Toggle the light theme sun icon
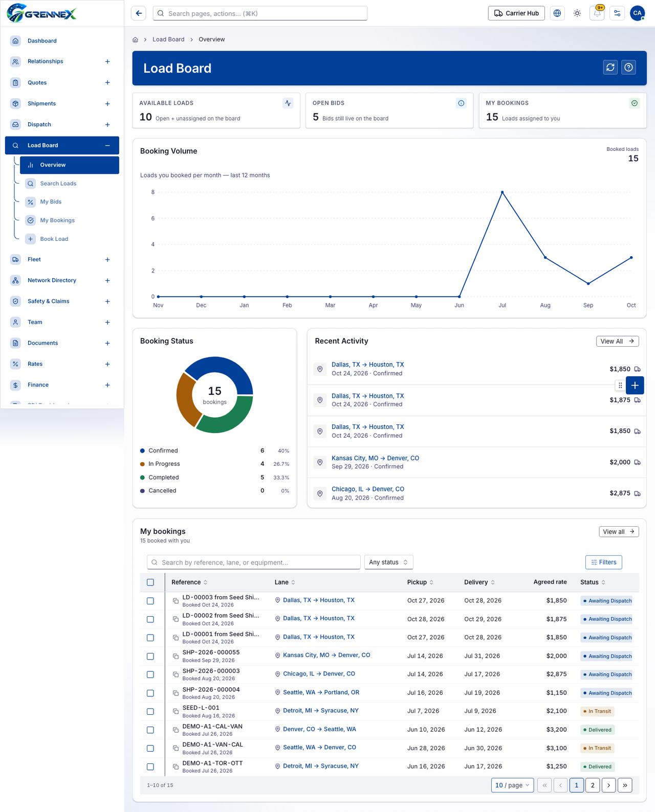The image size is (655, 812). tap(577, 13)
